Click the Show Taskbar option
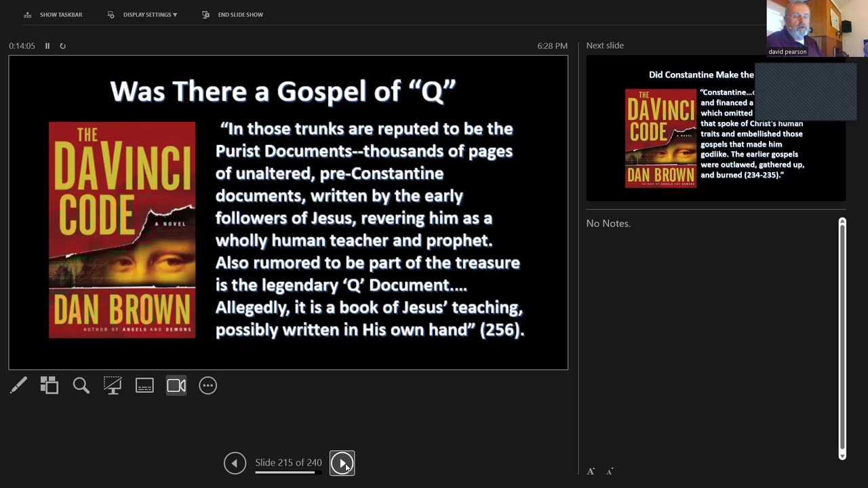The image size is (868, 488). [x=53, y=14]
